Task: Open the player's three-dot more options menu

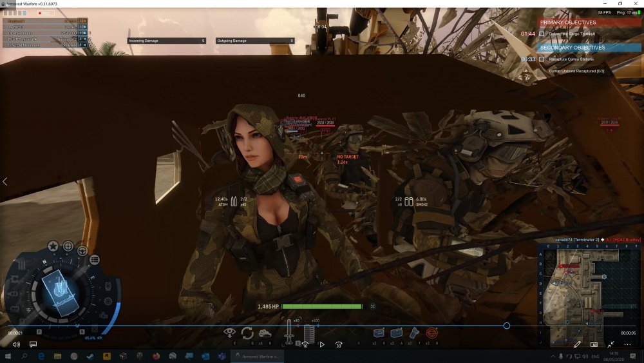Action: point(627,344)
